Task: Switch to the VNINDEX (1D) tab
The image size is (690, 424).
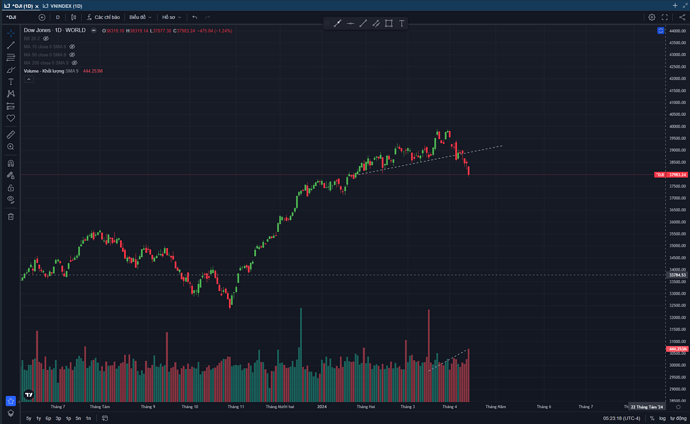Action: 62,6
